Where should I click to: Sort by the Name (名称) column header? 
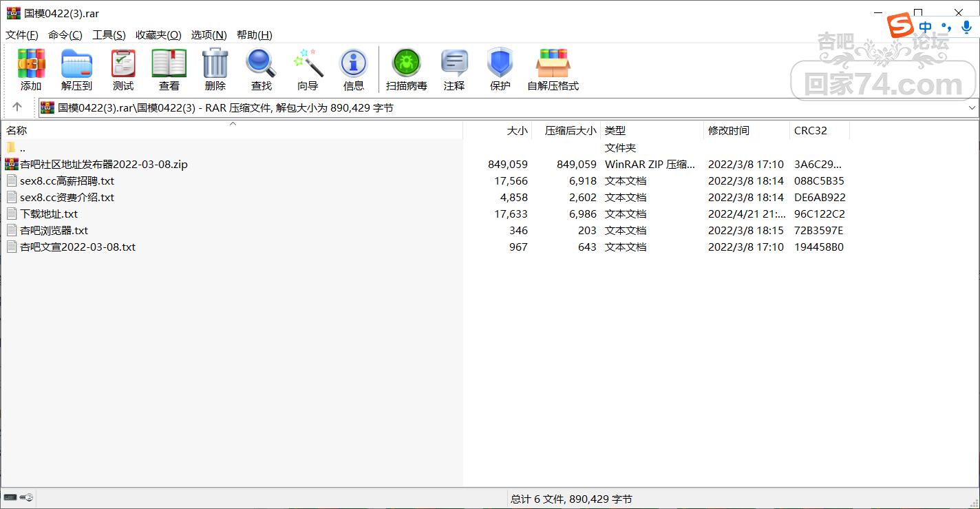[232, 130]
